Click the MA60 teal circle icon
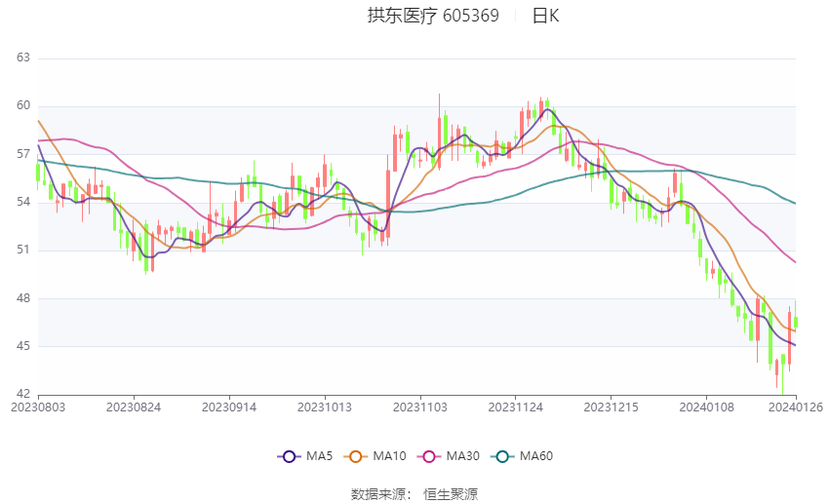This screenshot has width=829, height=504. [x=502, y=456]
